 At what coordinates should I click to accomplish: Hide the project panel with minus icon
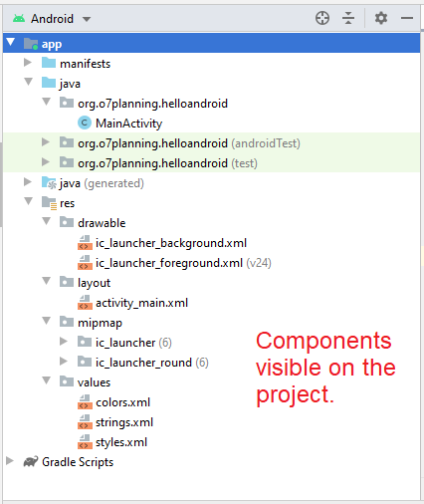(407, 18)
